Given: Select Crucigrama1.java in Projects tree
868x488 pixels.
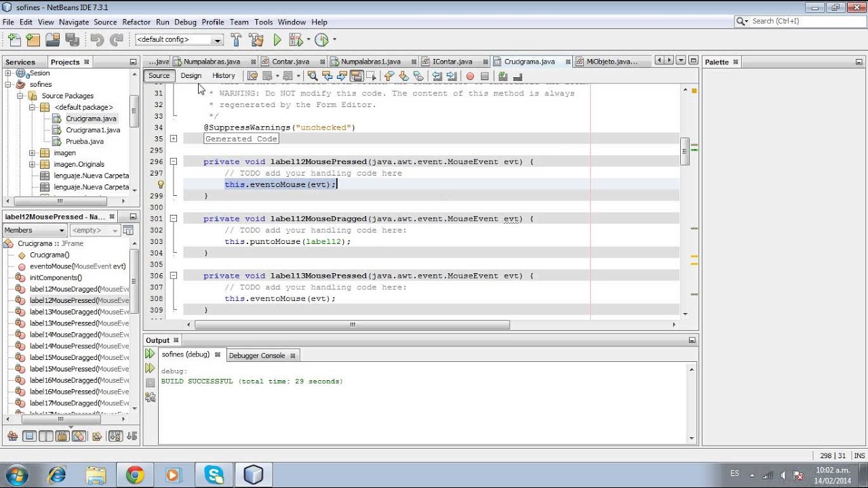Looking at the screenshot, I should click(92, 130).
